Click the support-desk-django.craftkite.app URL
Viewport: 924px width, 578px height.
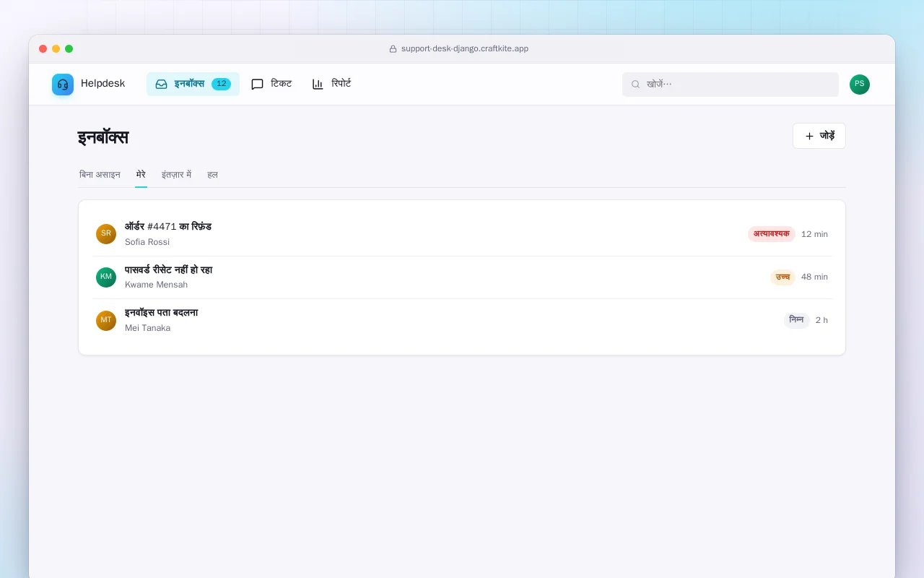click(465, 49)
